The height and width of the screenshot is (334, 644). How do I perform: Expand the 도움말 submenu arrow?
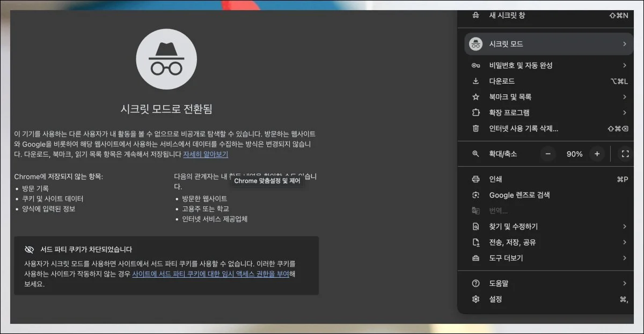(x=624, y=283)
